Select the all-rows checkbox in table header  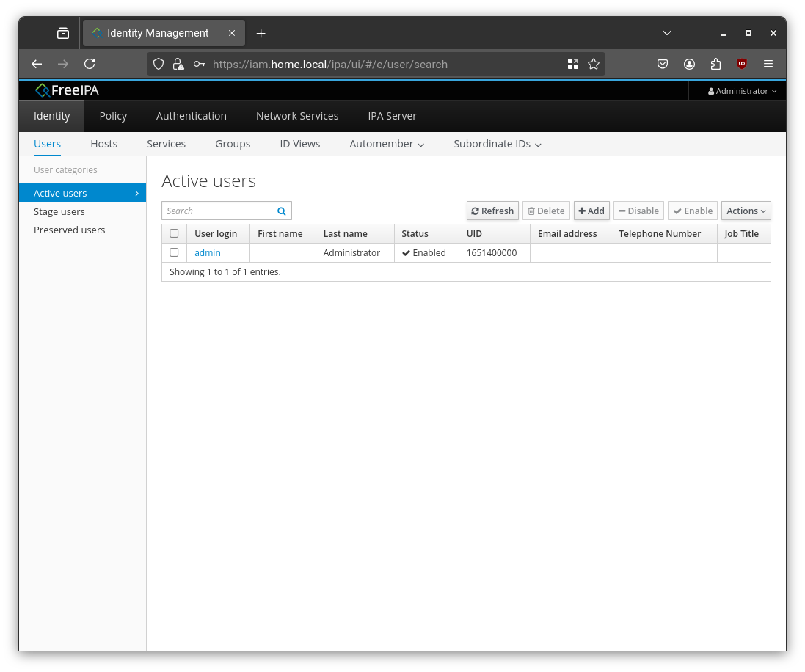pos(174,233)
